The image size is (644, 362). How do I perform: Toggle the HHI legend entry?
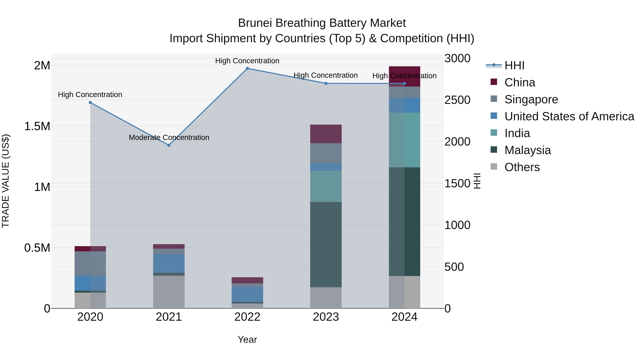[505, 65]
